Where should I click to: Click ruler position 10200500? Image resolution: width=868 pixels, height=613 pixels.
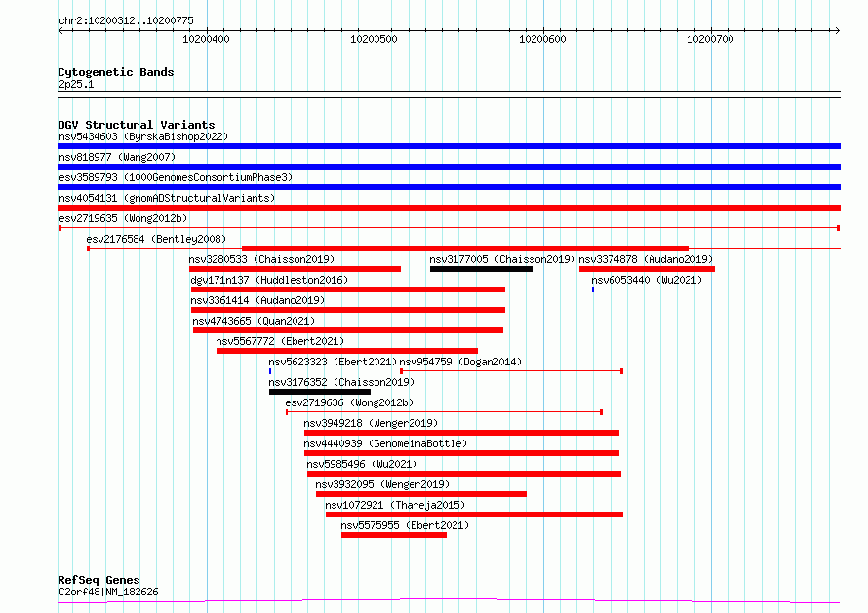(374, 39)
